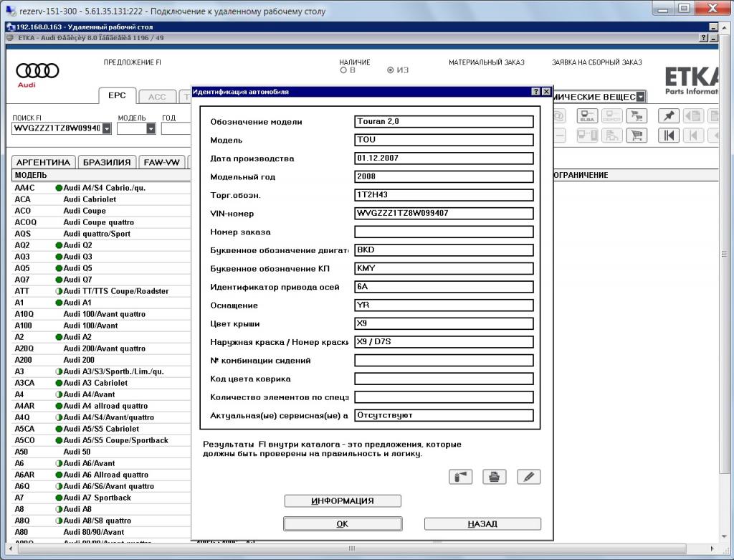Viewport: 734px width, 560px height.
Task: Click the green dot beside Audi A7 Sportback
Action: 59,498
